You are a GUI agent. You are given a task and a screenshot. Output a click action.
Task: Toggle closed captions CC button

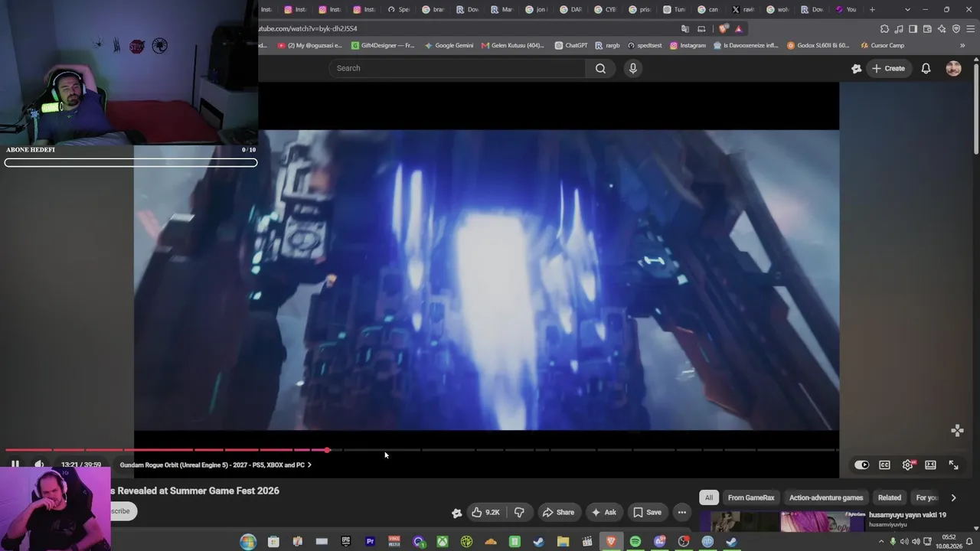pos(884,465)
